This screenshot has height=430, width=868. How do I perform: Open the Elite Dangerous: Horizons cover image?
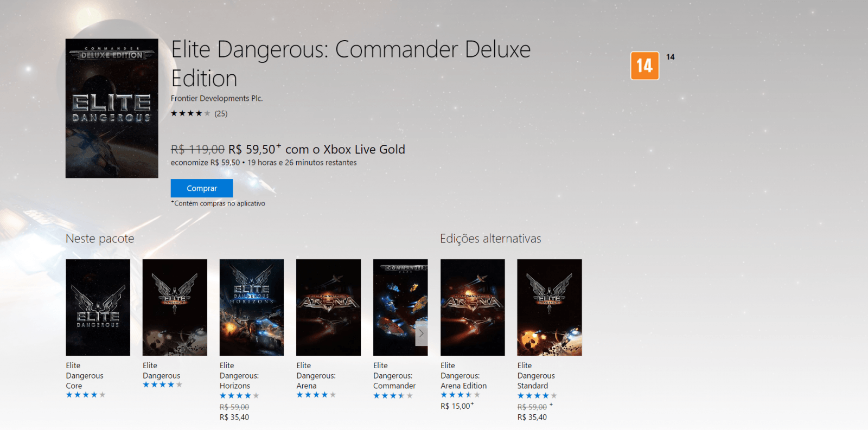[252, 307]
